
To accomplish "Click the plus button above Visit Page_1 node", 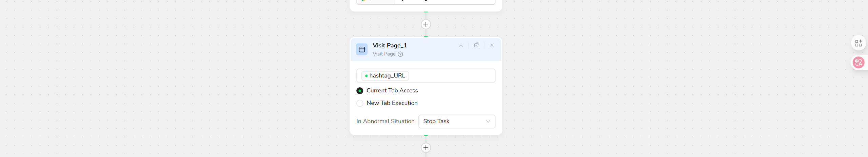I will pos(426,24).
